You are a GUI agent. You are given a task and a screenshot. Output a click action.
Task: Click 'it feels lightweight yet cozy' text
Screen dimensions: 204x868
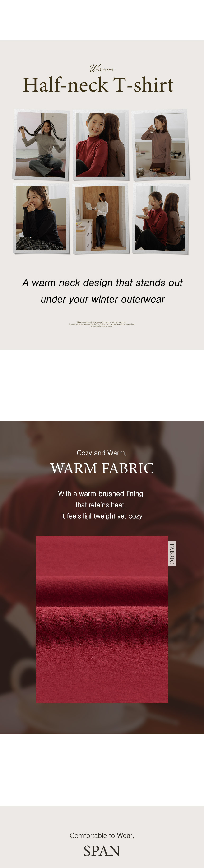coord(102,516)
